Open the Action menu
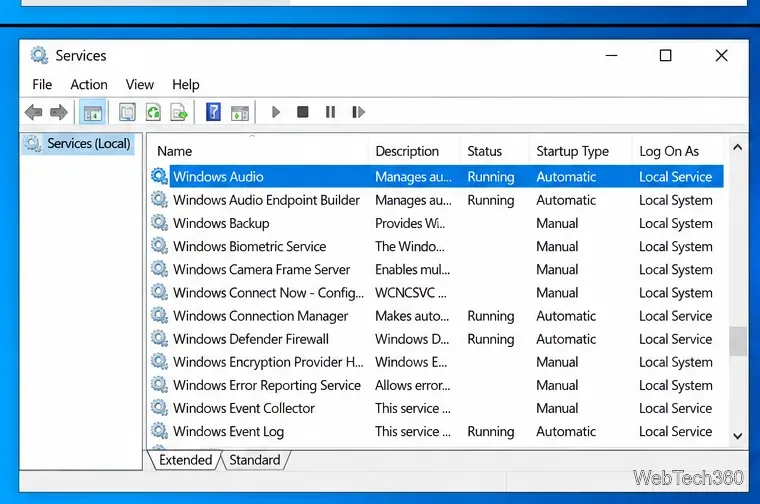760x504 pixels. tap(89, 84)
